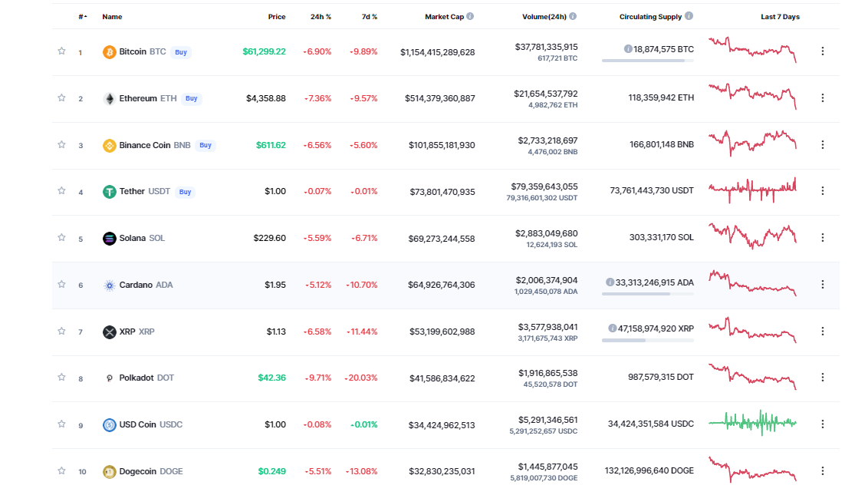Viewport: 868px width, 495px height.
Task: Click the Buy button for Binance Coin
Action: (x=205, y=145)
